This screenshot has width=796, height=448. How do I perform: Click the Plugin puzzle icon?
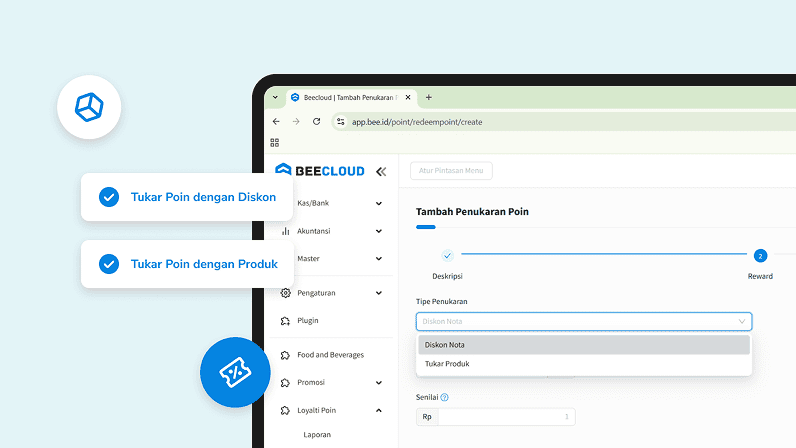pyautogui.click(x=285, y=321)
